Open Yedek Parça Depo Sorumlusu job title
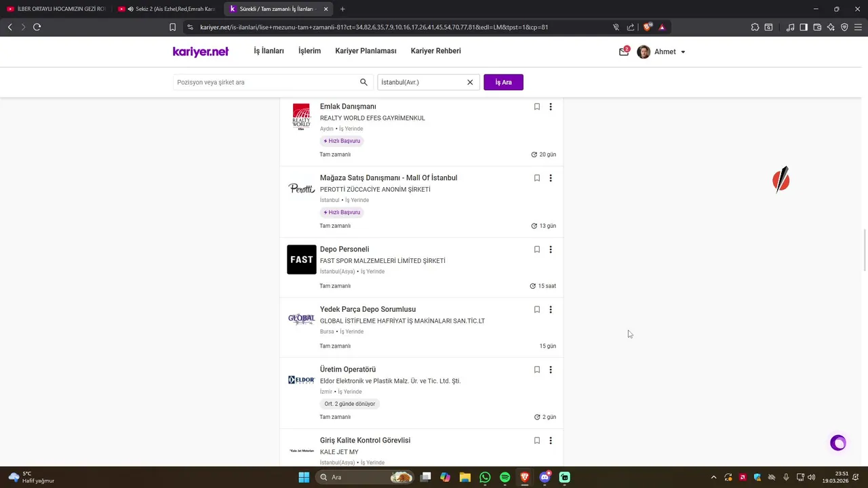This screenshot has width=868, height=488. 368,309
